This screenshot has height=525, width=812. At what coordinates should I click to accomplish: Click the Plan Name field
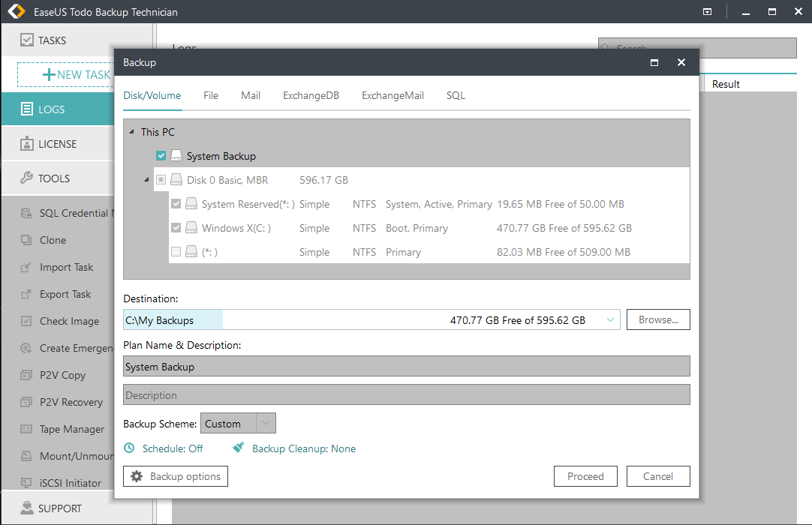pyautogui.click(x=407, y=366)
